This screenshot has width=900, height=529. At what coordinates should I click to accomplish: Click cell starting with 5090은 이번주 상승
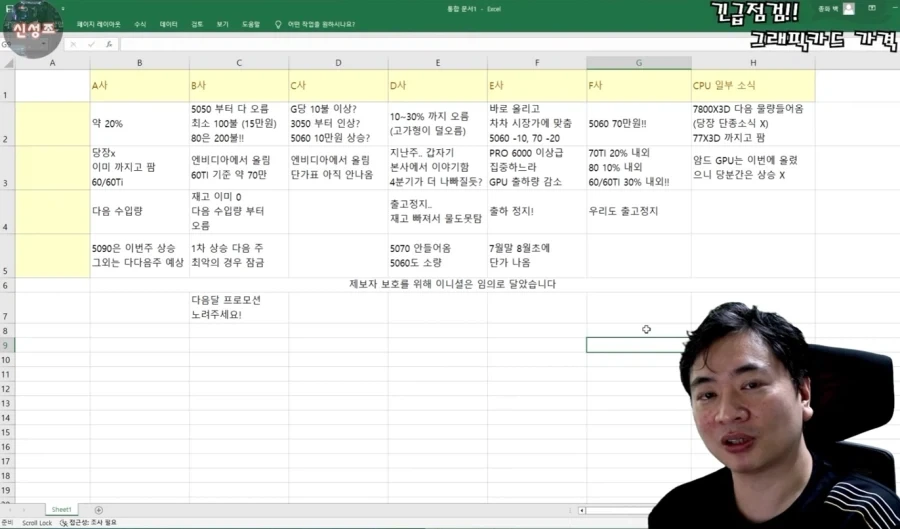click(x=139, y=255)
